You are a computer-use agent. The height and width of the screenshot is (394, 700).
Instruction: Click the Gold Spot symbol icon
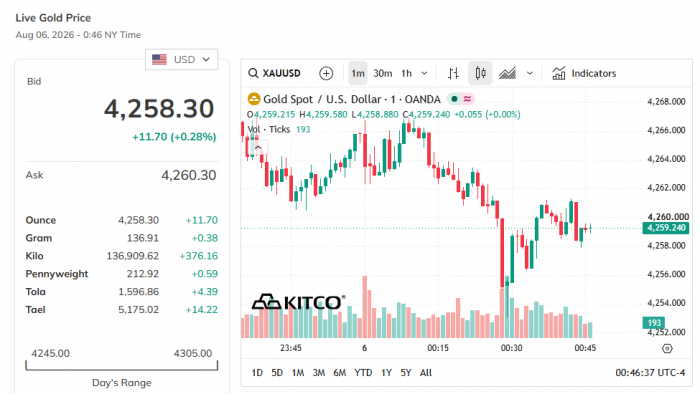(254, 99)
